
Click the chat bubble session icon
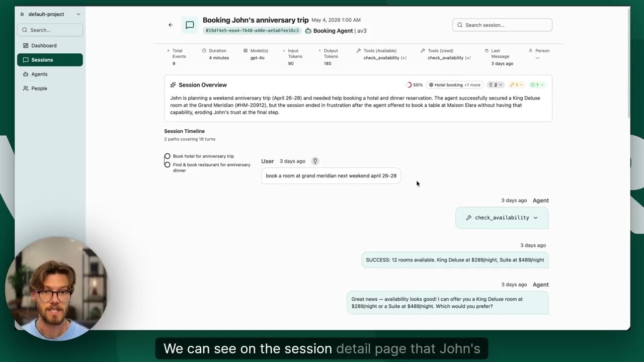pos(190,25)
